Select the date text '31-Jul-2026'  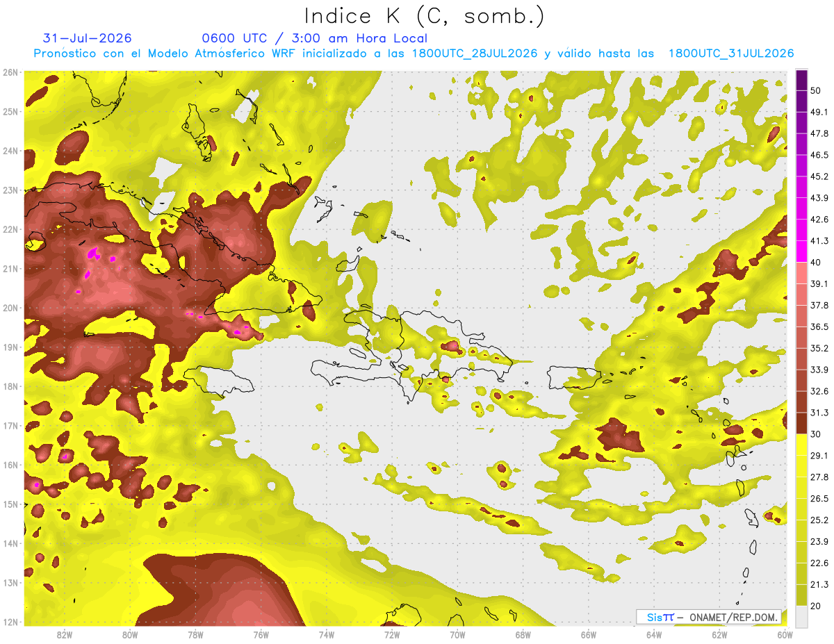point(87,38)
